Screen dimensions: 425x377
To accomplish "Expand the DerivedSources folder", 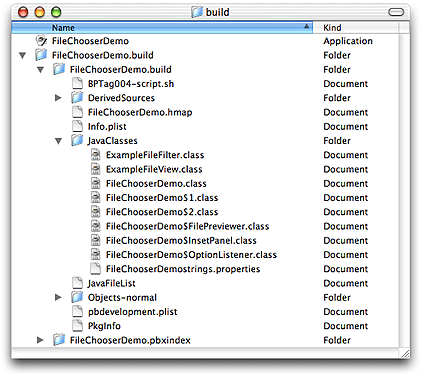I will tap(58, 98).
